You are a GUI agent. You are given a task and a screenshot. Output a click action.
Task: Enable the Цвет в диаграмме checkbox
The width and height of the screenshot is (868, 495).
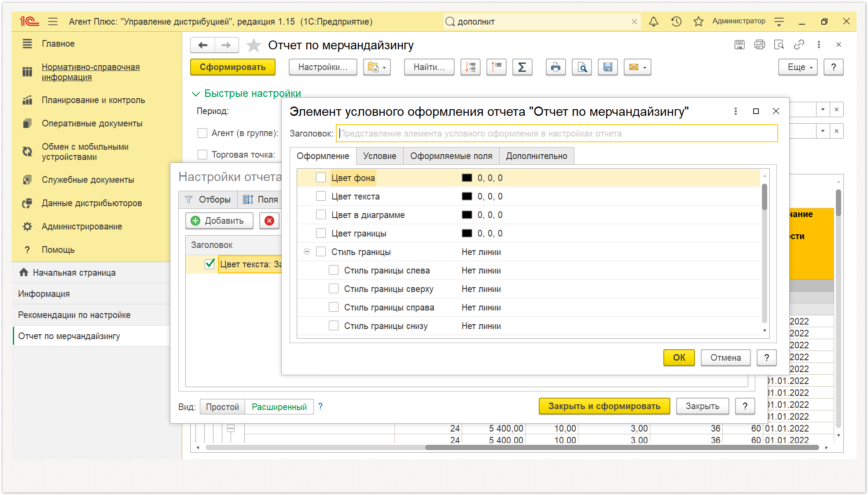pyautogui.click(x=321, y=215)
